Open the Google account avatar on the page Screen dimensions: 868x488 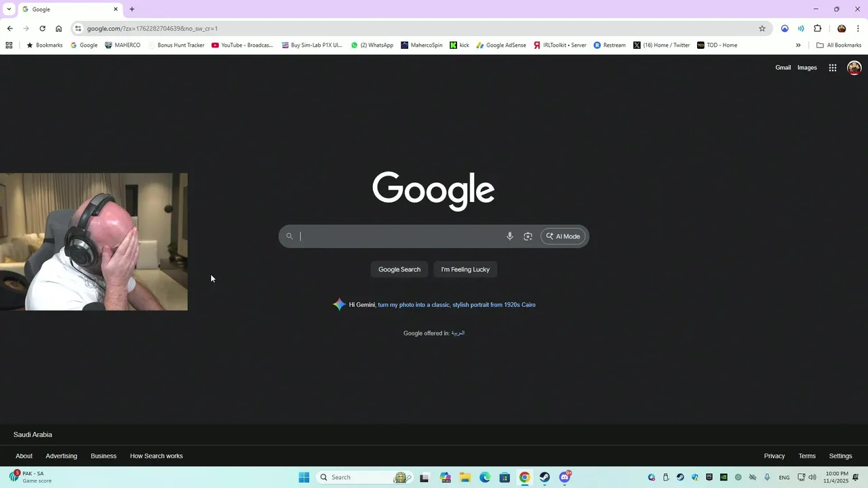[x=854, y=68]
